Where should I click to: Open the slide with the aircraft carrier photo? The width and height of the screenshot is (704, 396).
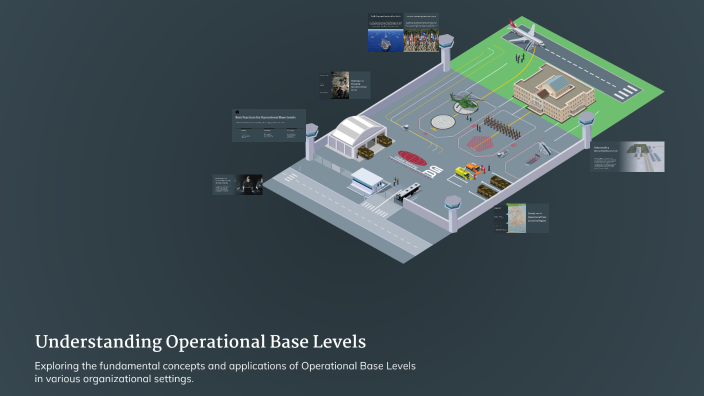pos(386,33)
